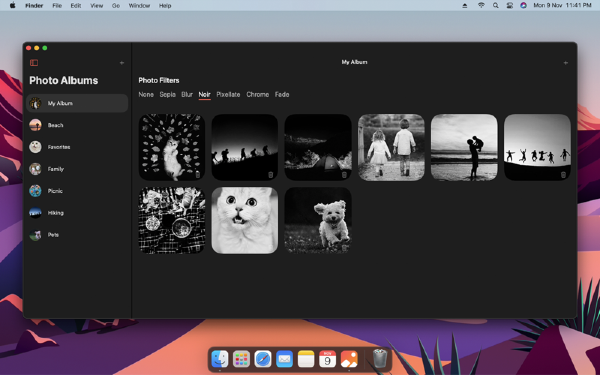
Task: Open the tent campsite photo
Action: 318,147
